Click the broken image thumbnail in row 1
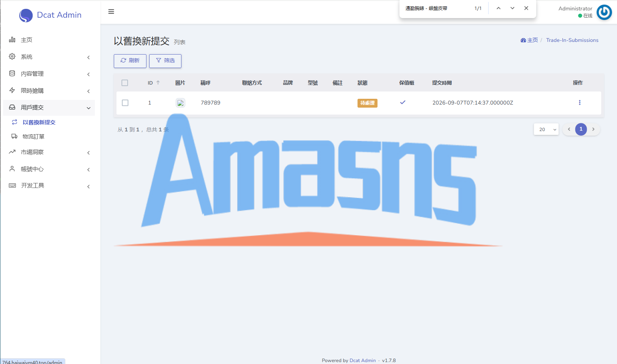The image size is (617, 364). click(180, 103)
